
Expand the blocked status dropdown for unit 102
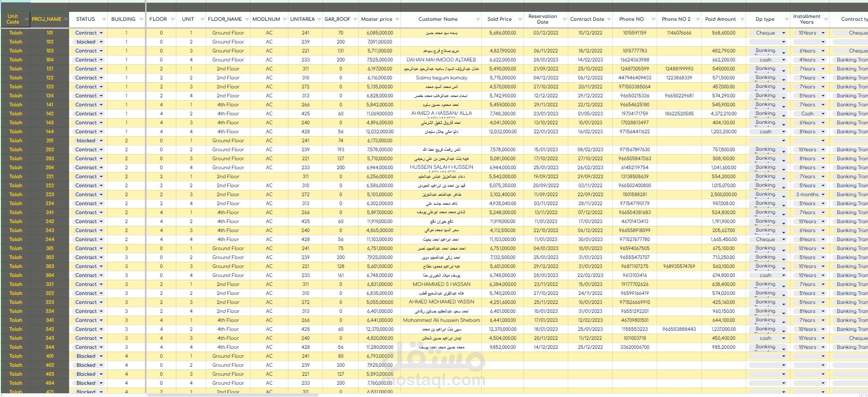coord(101,42)
